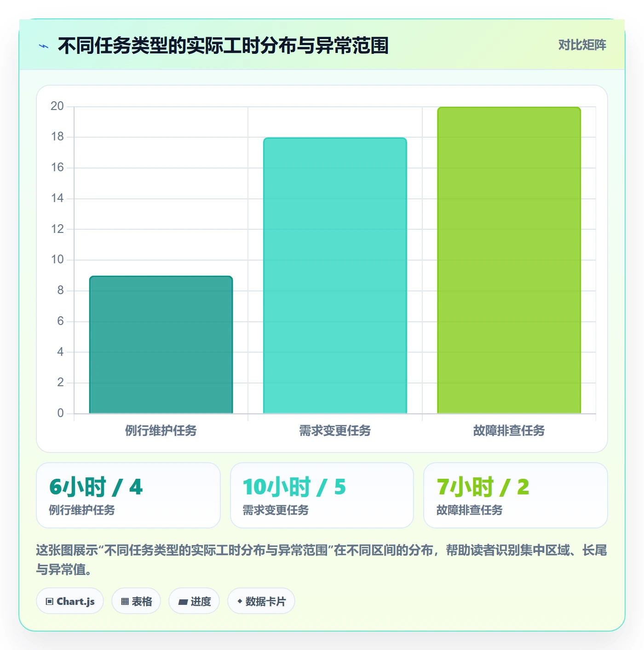Click the 进度 tag chip

(194, 601)
